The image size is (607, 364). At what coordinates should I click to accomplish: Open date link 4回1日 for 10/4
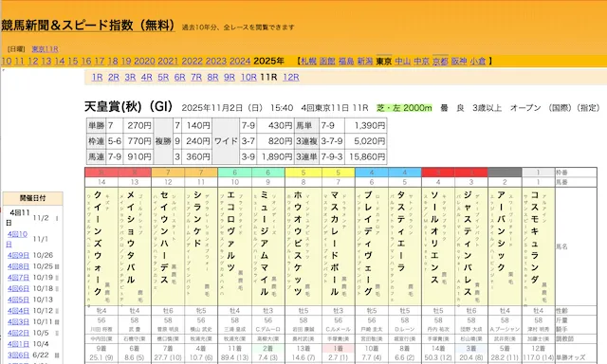tap(18, 344)
